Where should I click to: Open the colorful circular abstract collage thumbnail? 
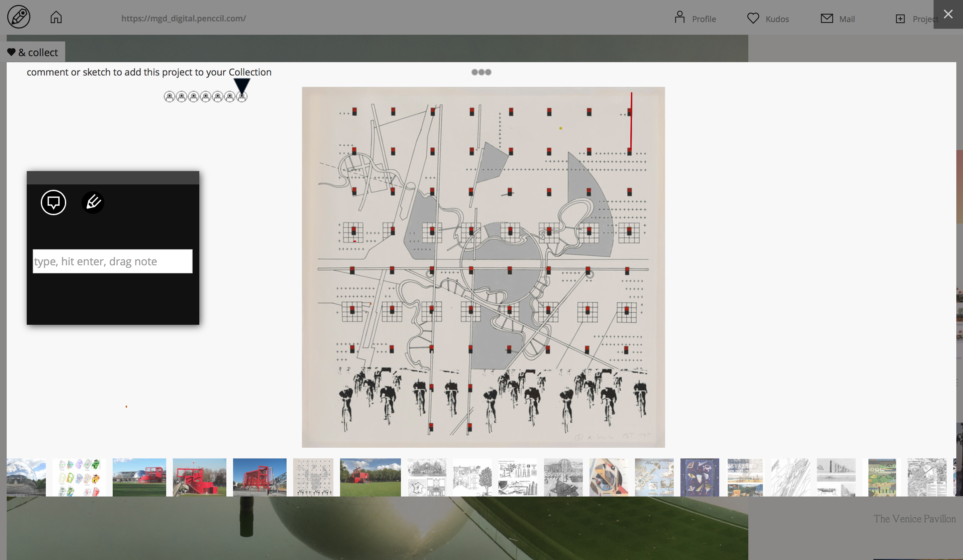pos(609,477)
